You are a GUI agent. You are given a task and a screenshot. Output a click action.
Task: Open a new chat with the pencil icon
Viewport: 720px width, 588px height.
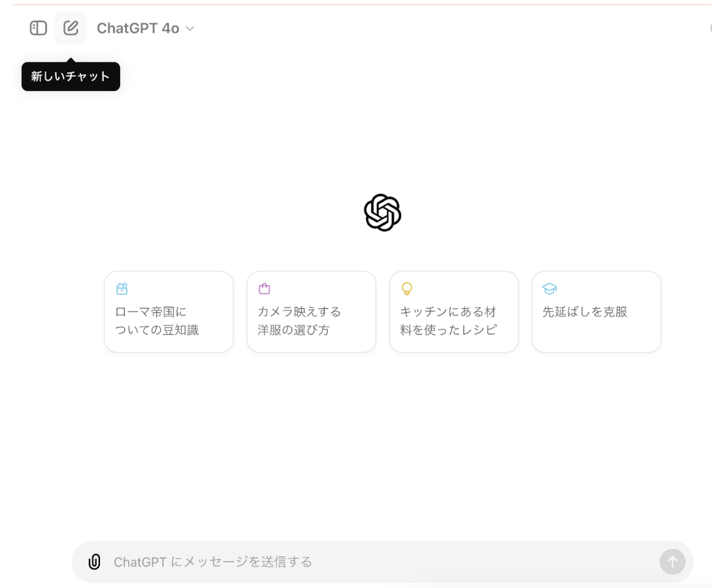(71, 28)
